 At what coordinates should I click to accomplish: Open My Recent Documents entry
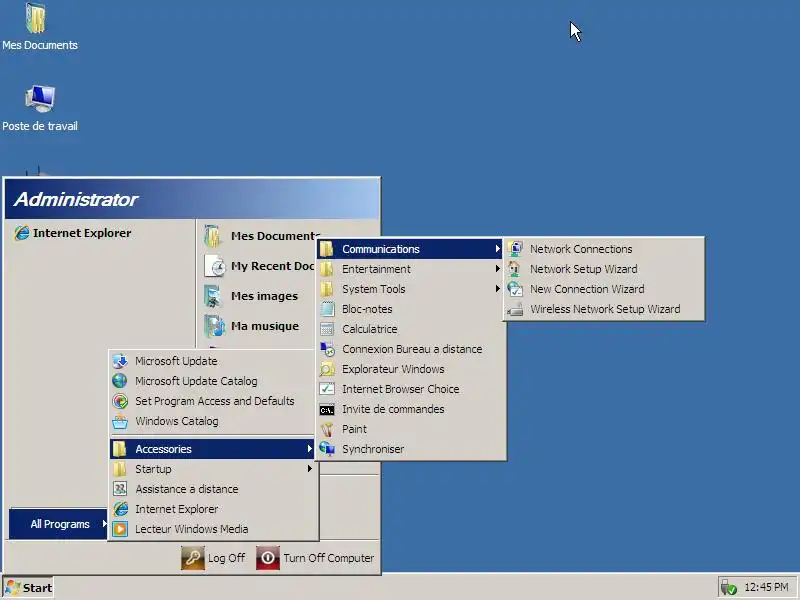pos(258,266)
